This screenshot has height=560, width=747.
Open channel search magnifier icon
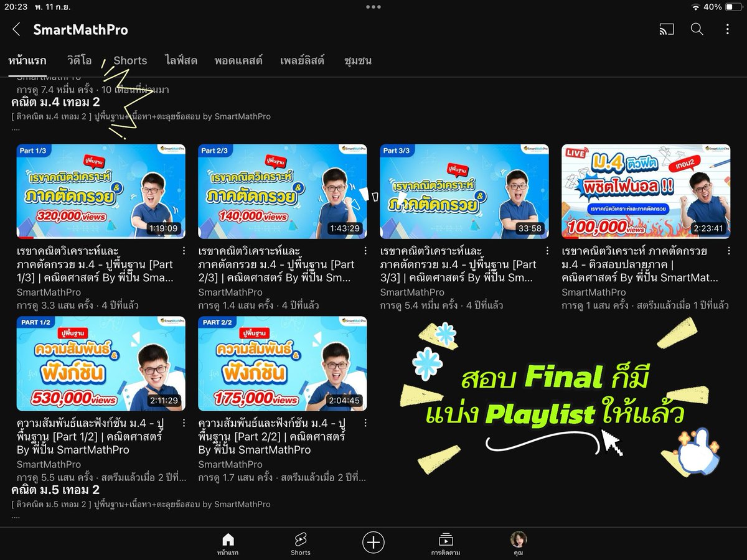[697, 29]
